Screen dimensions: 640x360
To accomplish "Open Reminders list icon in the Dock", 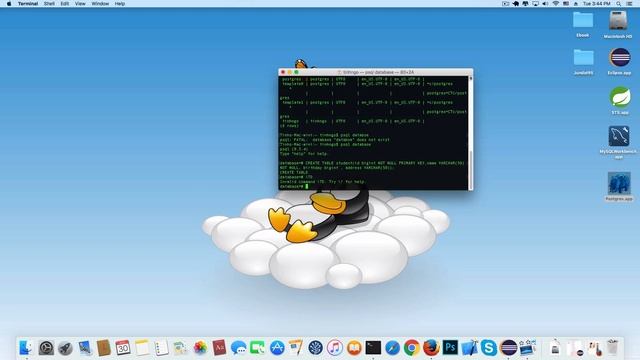I will (161, 348).
